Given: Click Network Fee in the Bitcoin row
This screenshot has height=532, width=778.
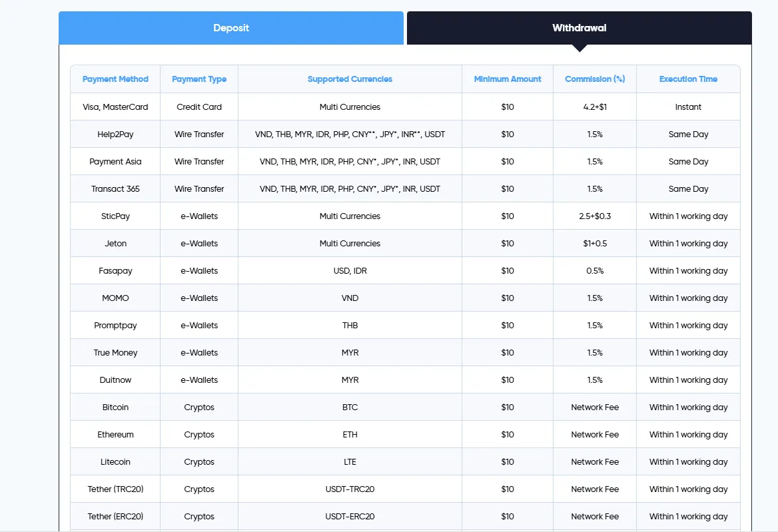Looking at the screenshot, I should (595, 407).
